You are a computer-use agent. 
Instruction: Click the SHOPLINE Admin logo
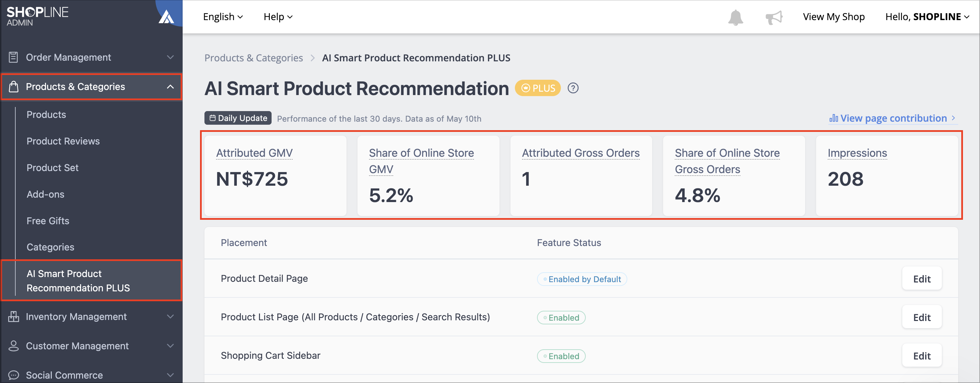coord(37,16)
